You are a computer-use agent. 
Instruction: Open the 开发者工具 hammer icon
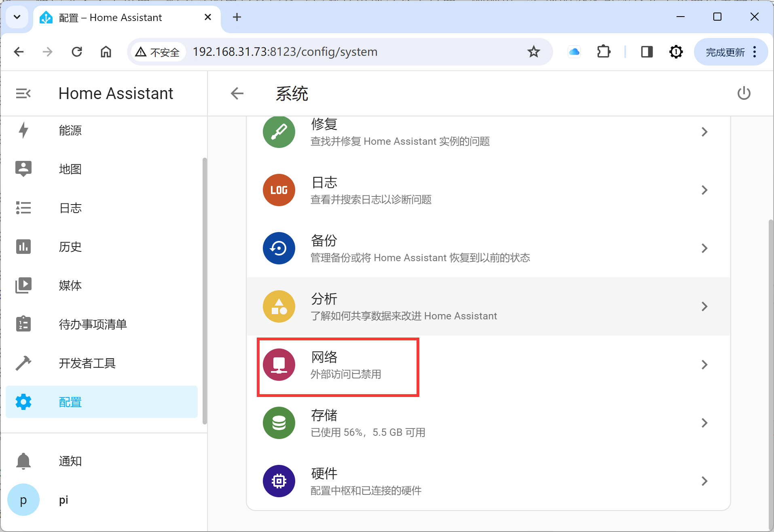click(23, 363)
